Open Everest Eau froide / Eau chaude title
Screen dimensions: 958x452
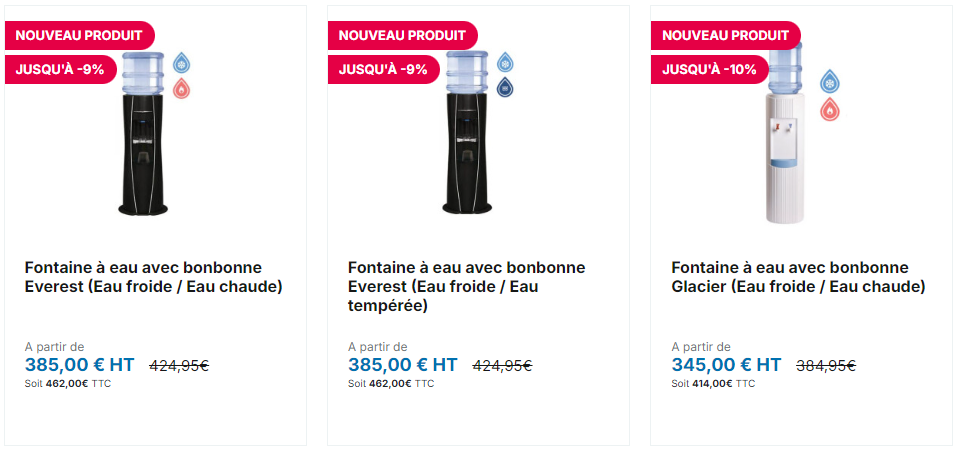(x=153, y=277)
